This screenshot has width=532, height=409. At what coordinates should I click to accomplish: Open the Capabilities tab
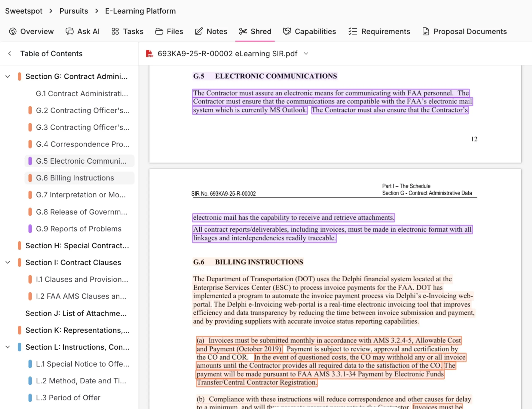coord(310,31)
